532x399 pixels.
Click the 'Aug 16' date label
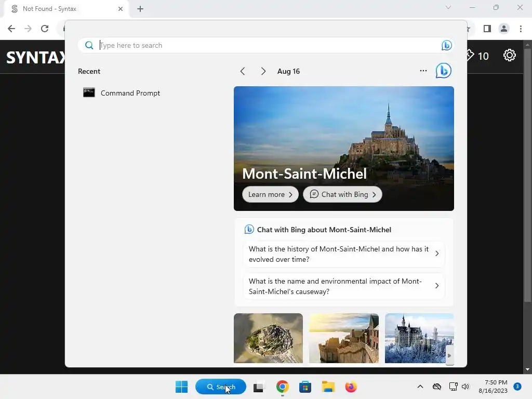click(288, 71)
